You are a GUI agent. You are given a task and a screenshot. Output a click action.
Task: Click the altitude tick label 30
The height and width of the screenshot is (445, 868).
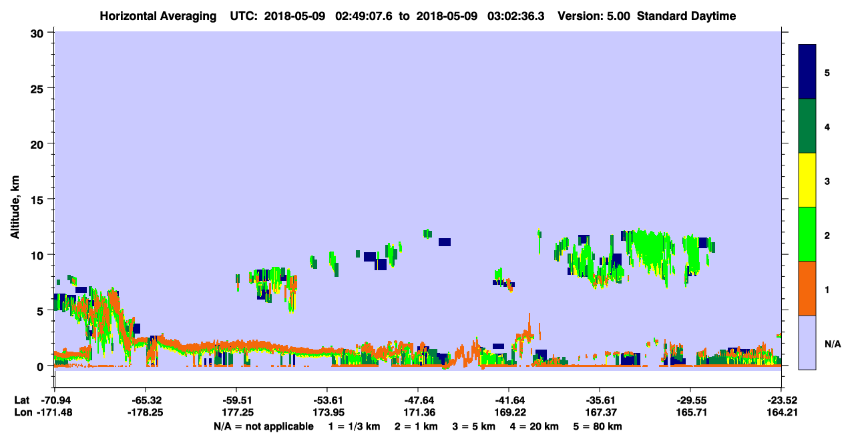tap(38, 33)
